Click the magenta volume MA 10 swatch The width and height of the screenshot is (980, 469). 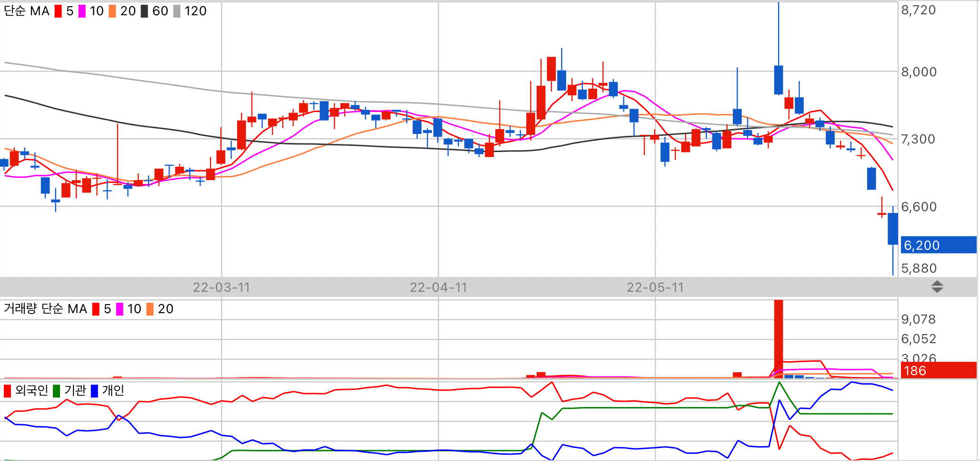(x=120, y=309)
